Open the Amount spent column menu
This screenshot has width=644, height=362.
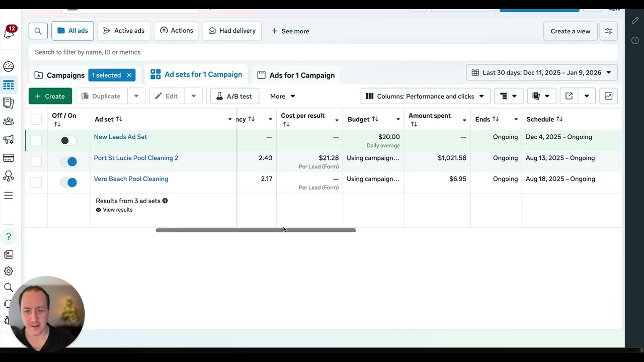point(464,120)
